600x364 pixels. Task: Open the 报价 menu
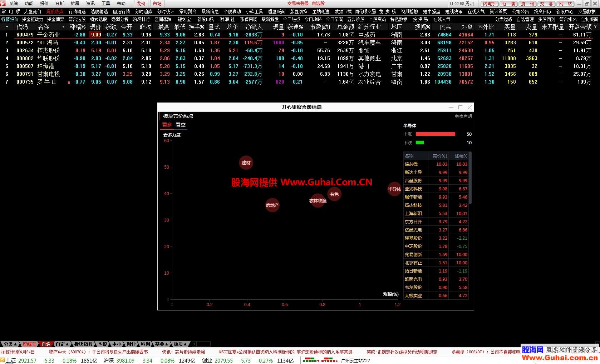[x=44, y=4]
